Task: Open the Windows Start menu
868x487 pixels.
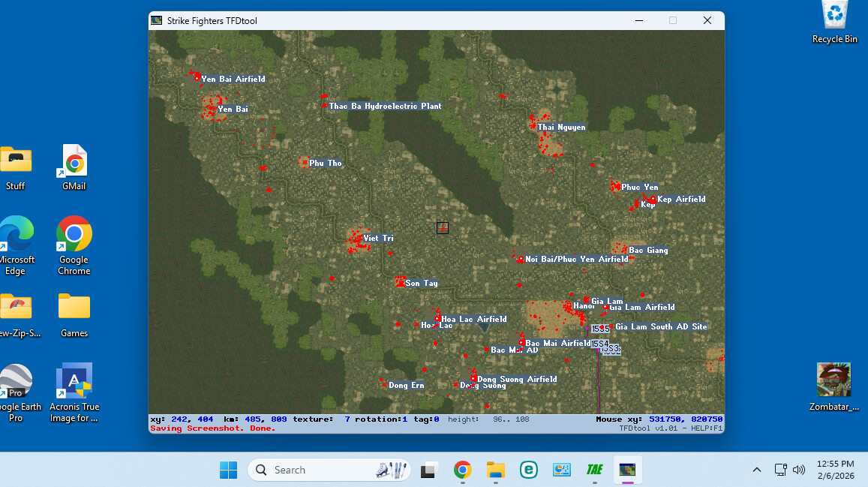Action: 228,470
